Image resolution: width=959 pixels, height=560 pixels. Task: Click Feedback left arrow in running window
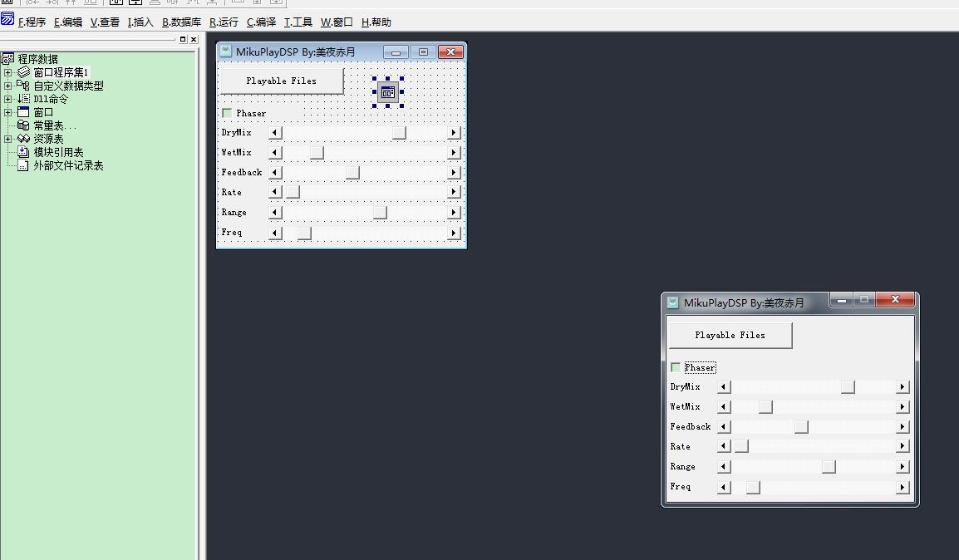724,427
